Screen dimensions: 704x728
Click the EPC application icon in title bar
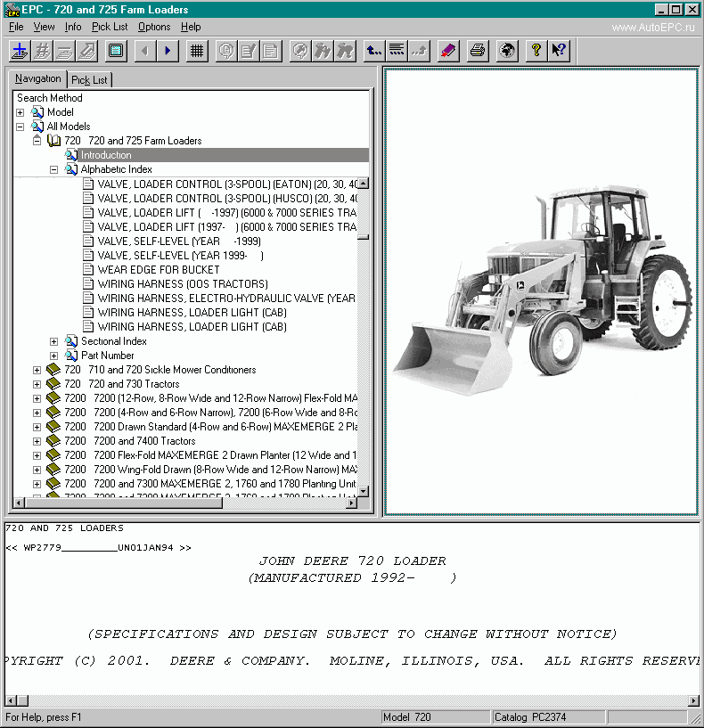12,10
